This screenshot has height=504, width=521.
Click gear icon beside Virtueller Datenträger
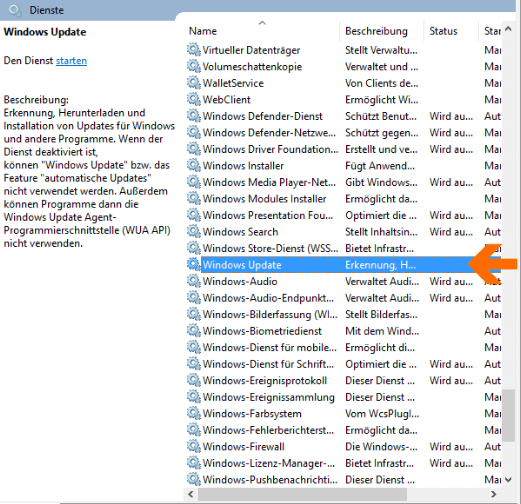coord(193,50)
